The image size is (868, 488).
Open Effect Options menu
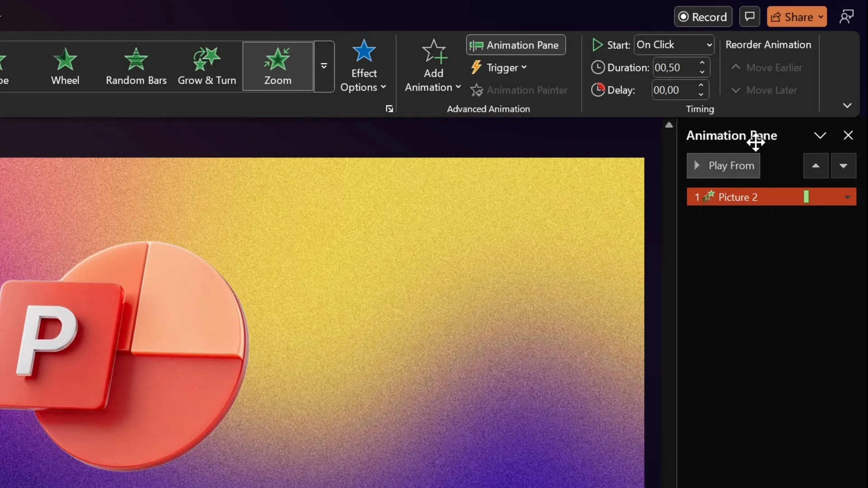363,66
